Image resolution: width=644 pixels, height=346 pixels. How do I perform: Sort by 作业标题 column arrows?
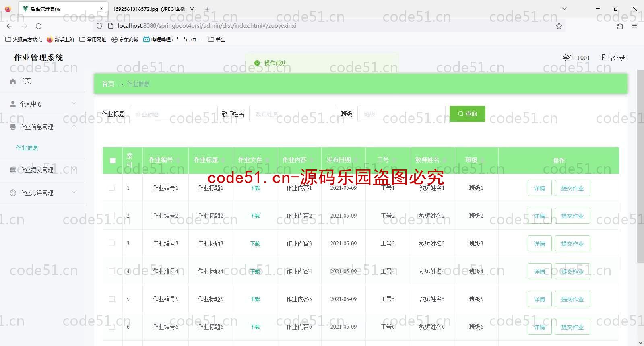tap(223, 160)
